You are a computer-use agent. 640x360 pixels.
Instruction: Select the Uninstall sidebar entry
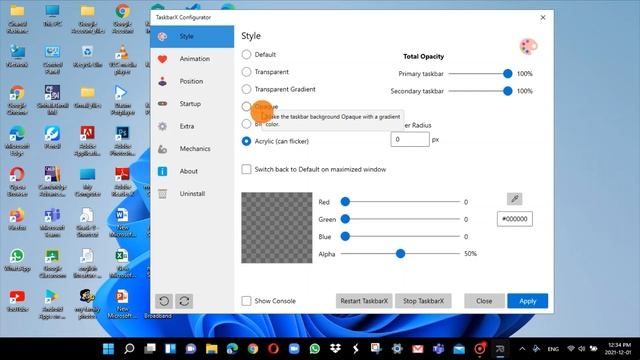point(192,193)
